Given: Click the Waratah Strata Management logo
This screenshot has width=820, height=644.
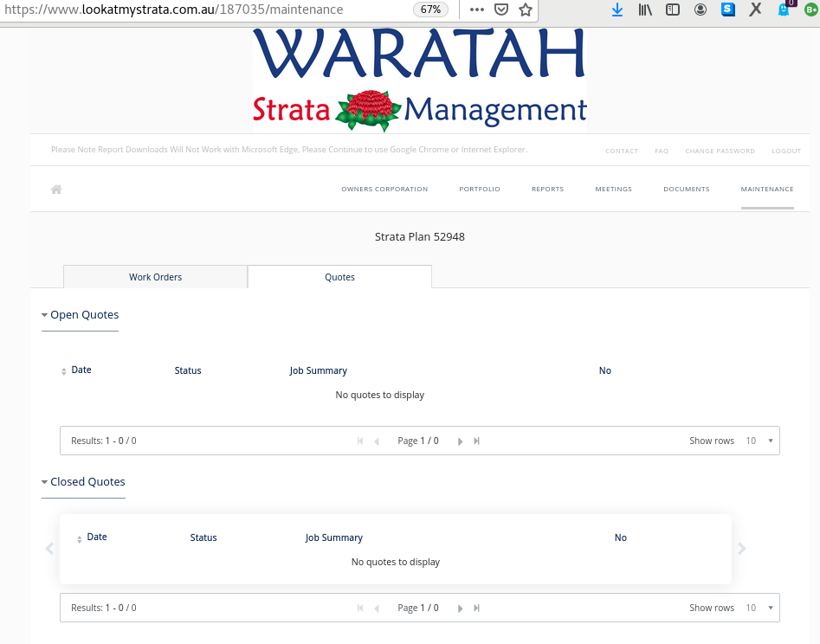Looking at the screenshot, I should (419, 80).
